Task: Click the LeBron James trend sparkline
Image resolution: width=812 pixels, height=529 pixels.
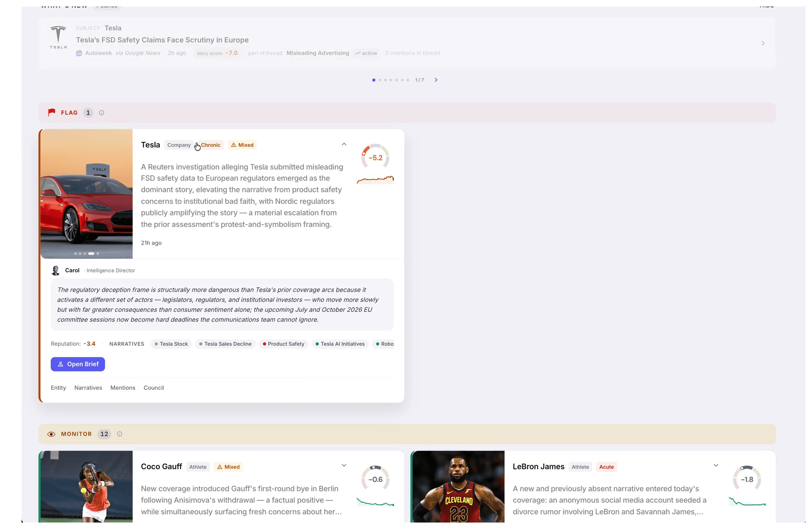Action: click(747, 502)
